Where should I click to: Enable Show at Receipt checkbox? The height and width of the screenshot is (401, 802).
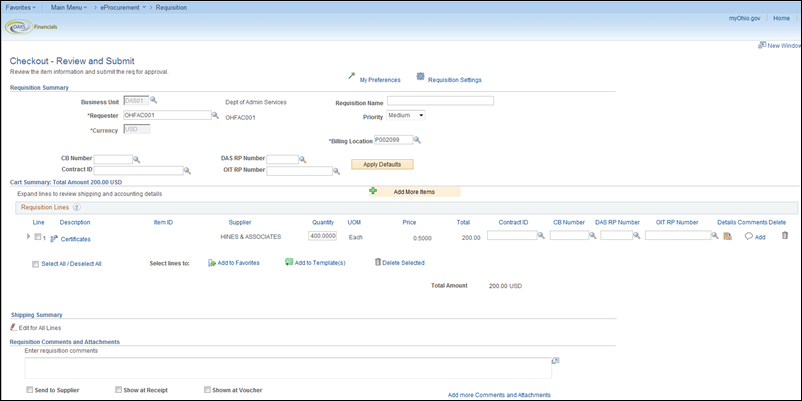(118, 390)
